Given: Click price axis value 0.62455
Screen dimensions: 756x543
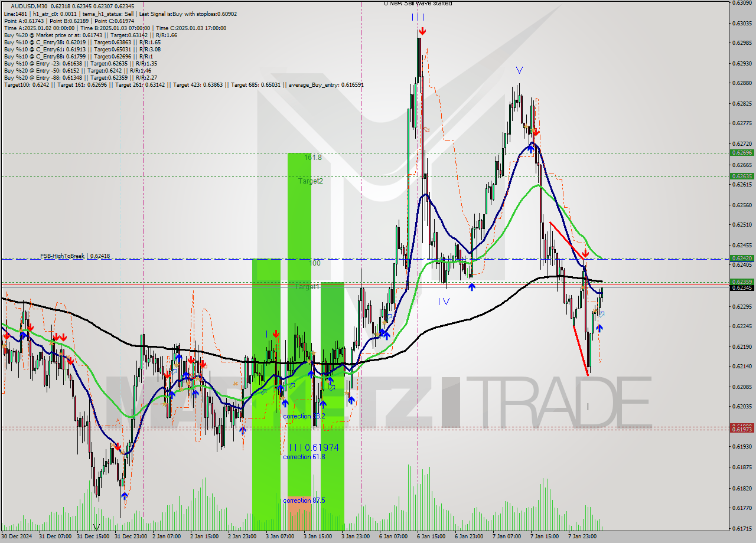Looking at the screenshot, I should [742, 245].
